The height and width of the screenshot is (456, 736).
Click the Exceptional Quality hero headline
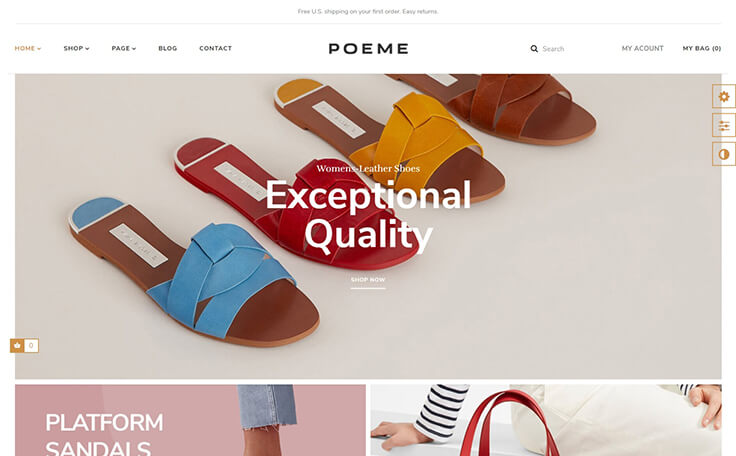(368, 215)
